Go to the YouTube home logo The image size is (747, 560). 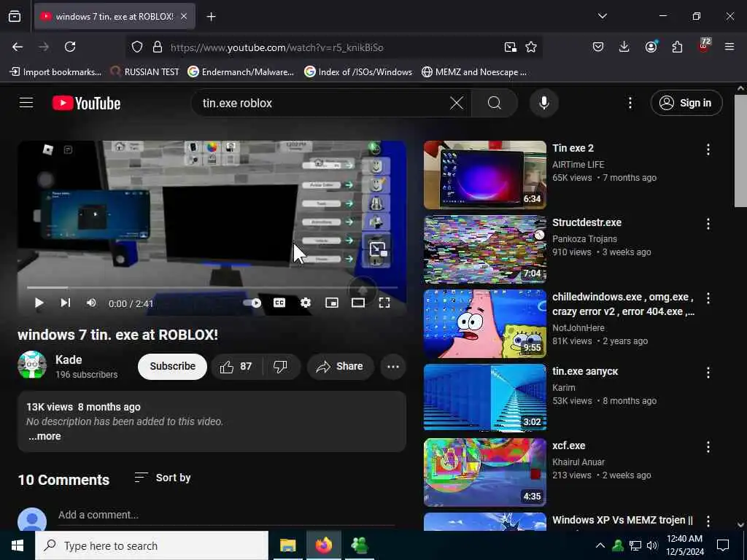pyautogui.click(x=86, y=104)
